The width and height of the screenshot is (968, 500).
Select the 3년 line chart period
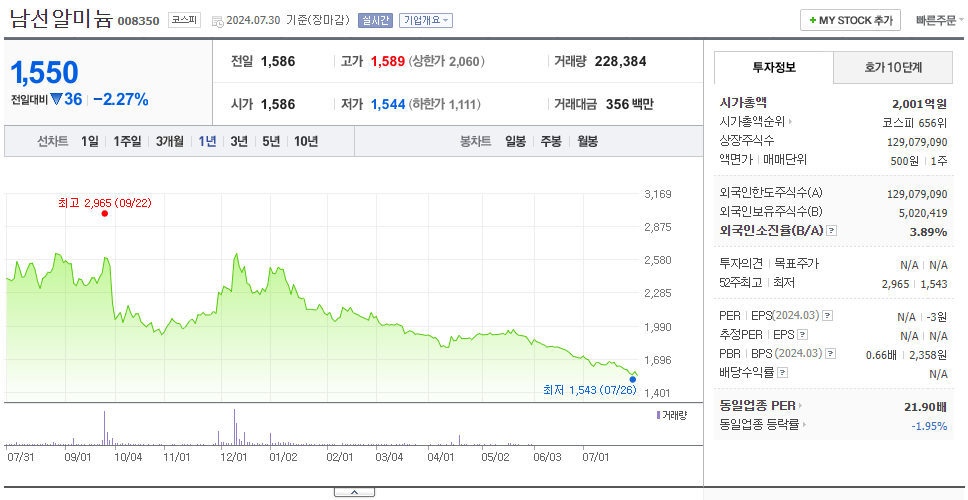point(239,141)
